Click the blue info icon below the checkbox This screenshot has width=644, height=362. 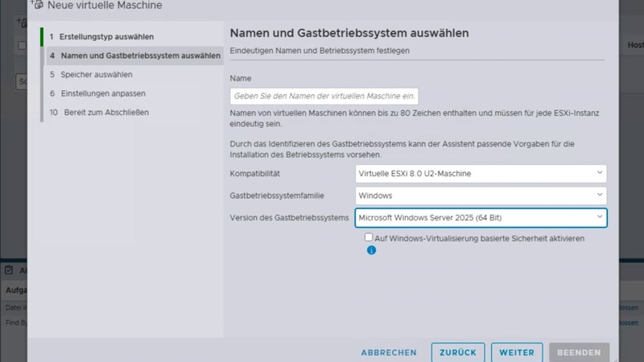click(371, 250)
